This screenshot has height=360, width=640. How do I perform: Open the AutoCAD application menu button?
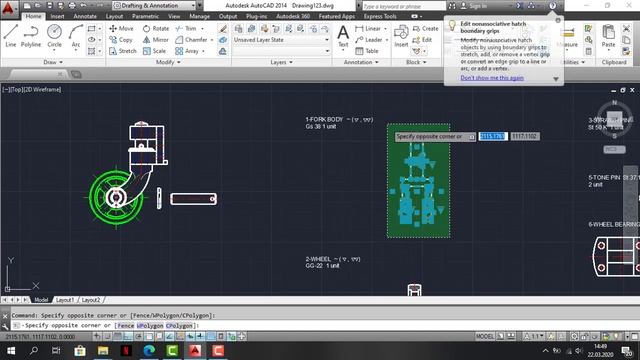click(x=9, y=8)
